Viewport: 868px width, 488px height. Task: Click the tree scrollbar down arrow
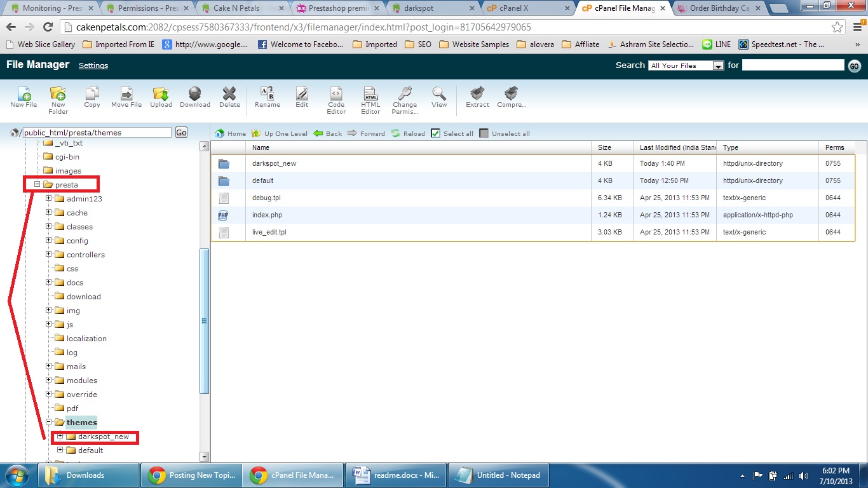click(204, 456)
